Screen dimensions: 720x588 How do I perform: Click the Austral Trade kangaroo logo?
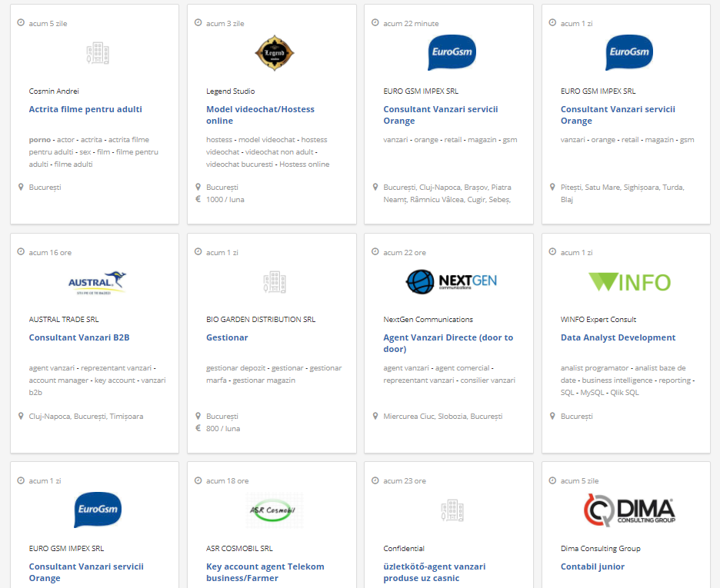pyautogui.click(x=98, y=282)
